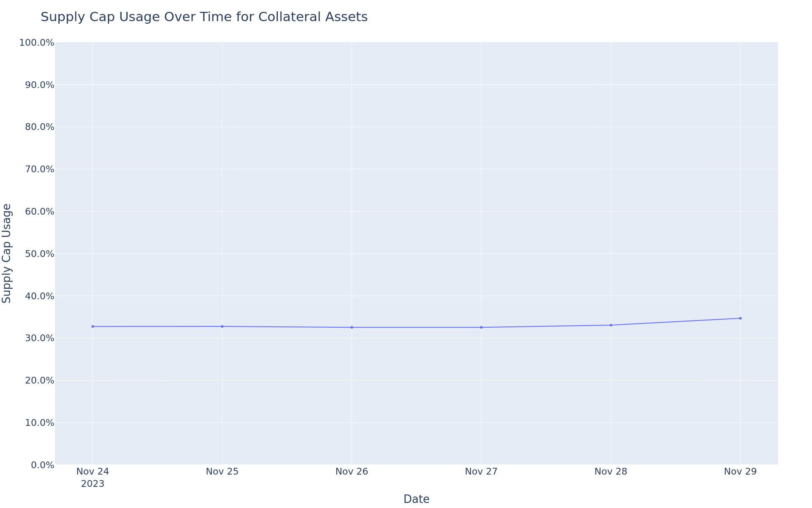Click the 'Nov 29' x-axis label

point(740,472)
